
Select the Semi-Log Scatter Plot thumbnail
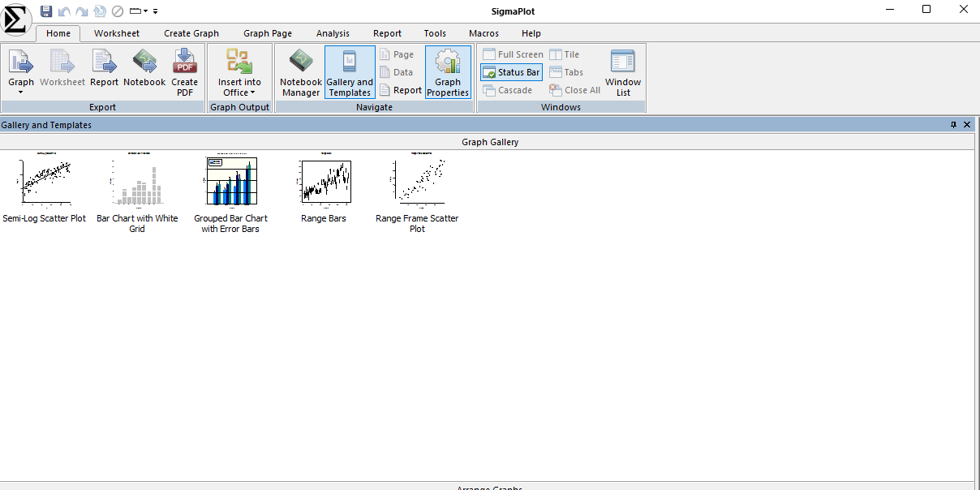[45, 181]
